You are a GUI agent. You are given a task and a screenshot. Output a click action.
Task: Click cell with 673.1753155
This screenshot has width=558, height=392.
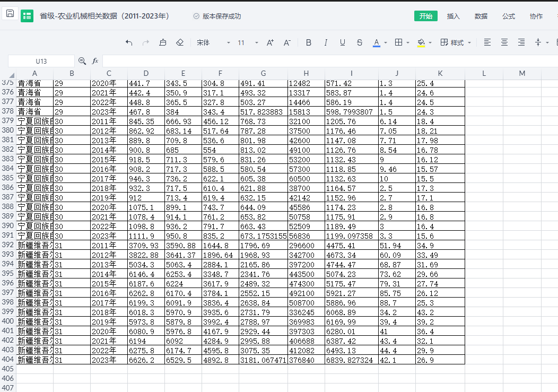[x=263, y=236]
